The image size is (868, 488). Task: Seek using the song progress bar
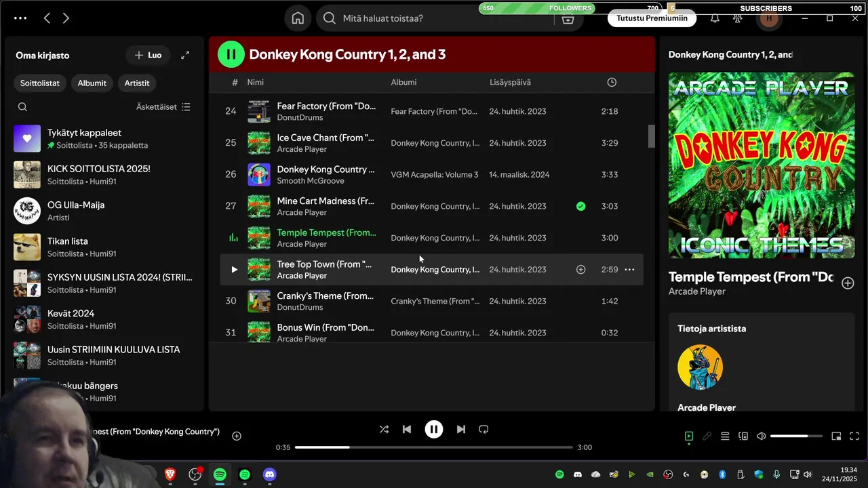click(434, 447)
